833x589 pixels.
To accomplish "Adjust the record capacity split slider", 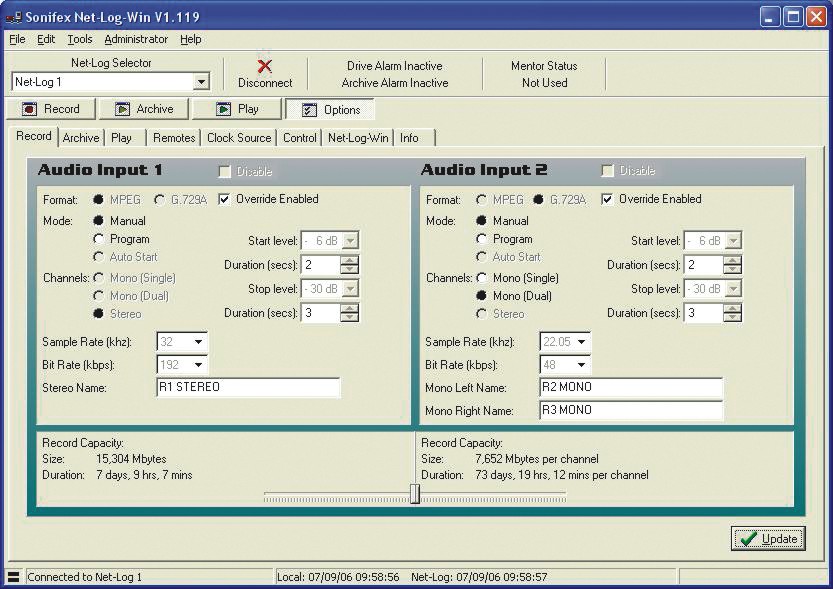I will click(x=415, y=494).
